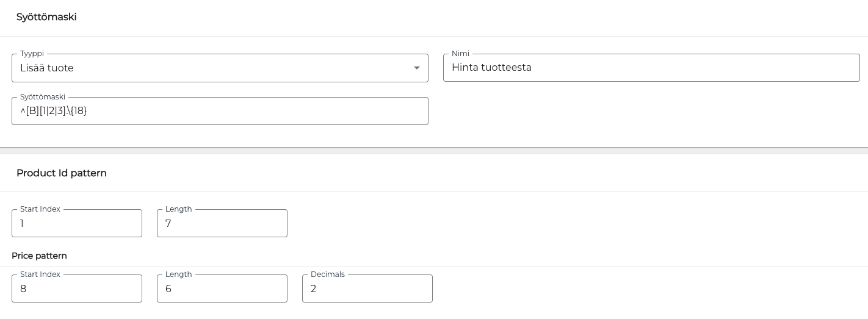Click Price pattern 'Start Index' label
The image size is (868, 319).
[40, 274]
